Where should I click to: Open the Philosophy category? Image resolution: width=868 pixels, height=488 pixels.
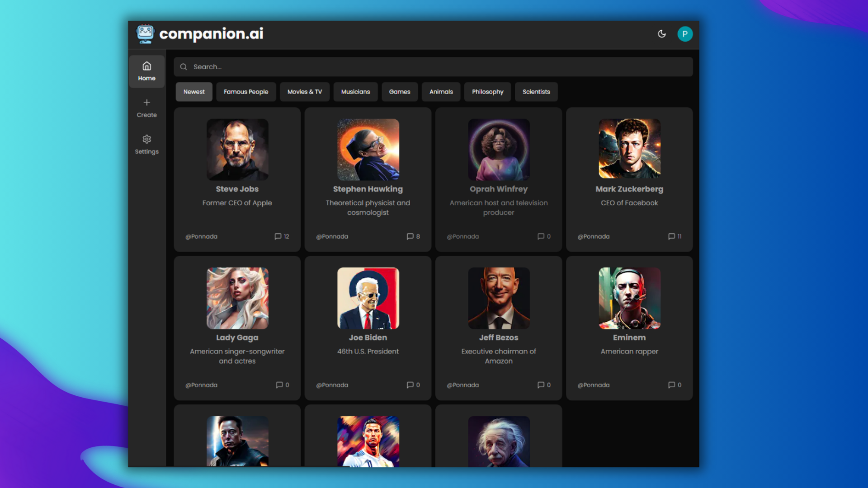(487, 92)
